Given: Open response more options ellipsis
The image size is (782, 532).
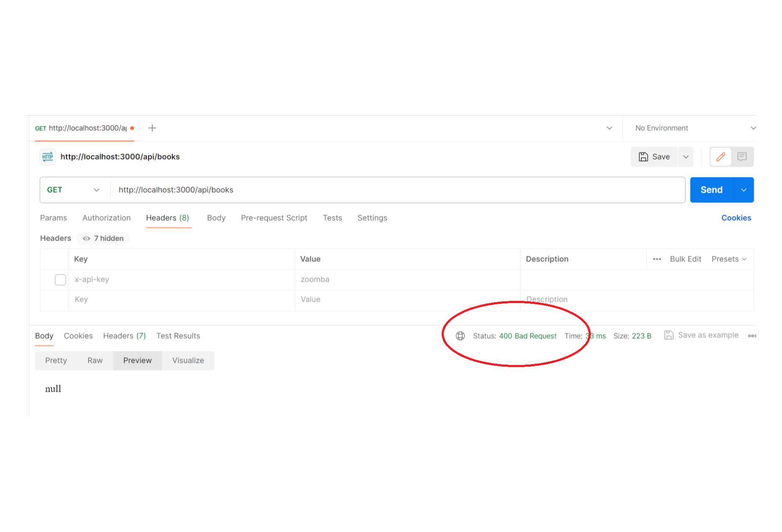Looking at the screenshot, I should pos(752,335).
